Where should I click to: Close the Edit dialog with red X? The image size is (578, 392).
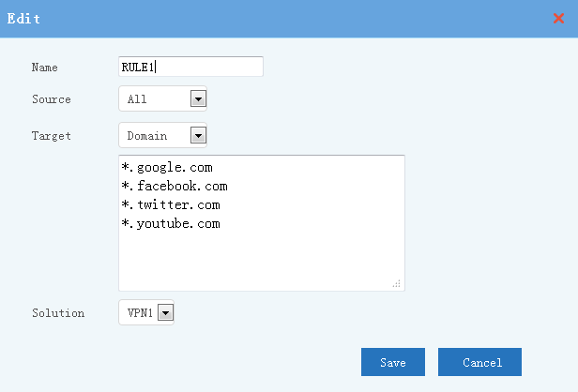tap(558, 18)
